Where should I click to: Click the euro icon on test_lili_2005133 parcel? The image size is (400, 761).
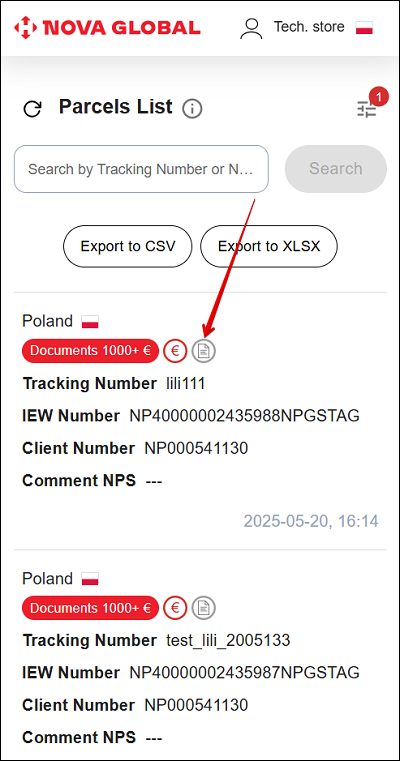[x=175, y=608]
